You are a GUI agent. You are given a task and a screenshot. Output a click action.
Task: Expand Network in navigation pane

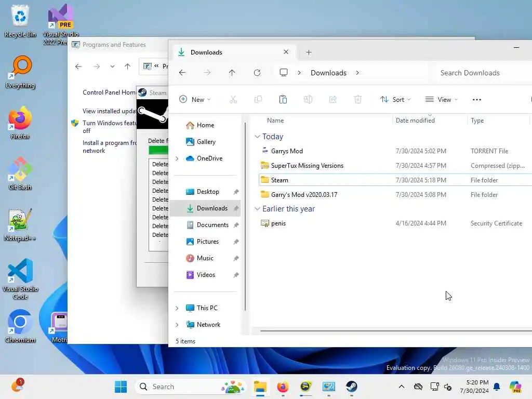coord(177,325)
